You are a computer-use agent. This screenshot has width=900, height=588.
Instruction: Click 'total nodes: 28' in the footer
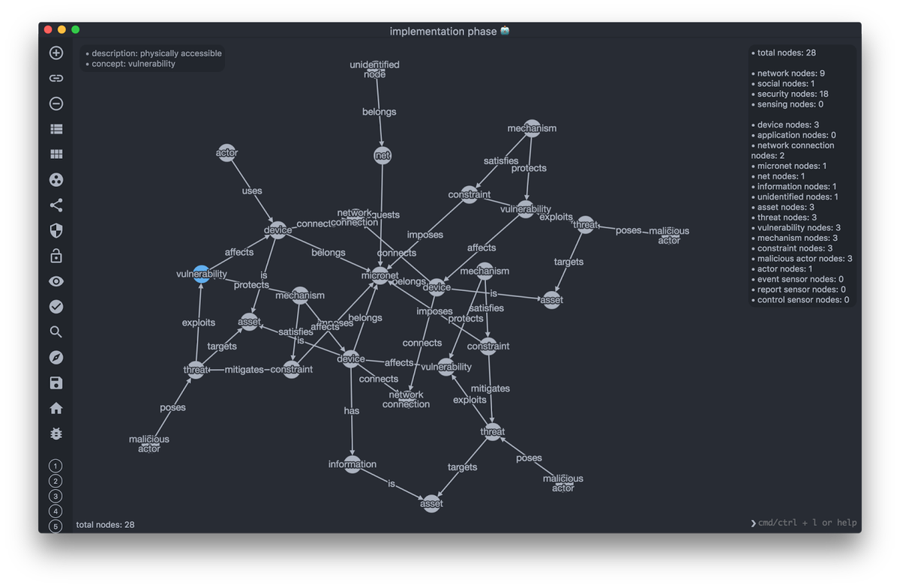coord(105,524)
